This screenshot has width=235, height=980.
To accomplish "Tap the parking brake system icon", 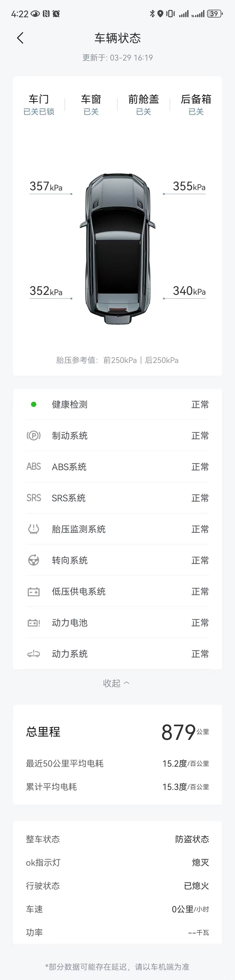I will pyautogui.click(x=34, y=436).
